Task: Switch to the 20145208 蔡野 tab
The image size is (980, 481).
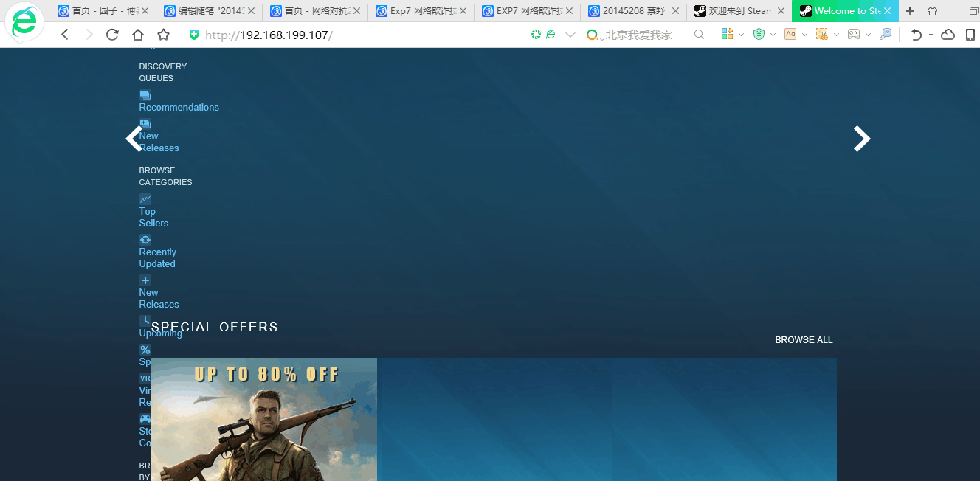Action: pyautogui.click(x=632, y=11)
